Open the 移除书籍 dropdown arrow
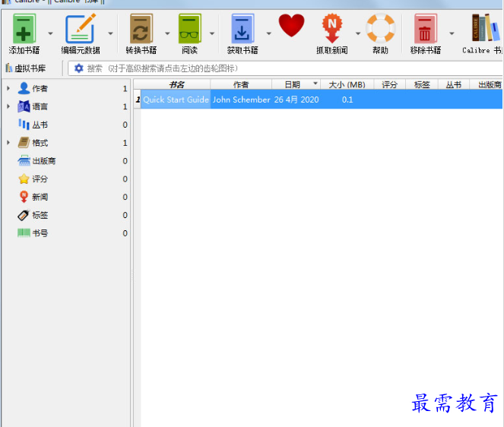The image size is (504, 427). point(452,33)
